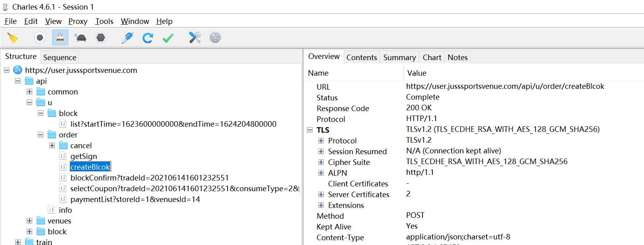Select the paymentList request entry

tap(135, 199)
